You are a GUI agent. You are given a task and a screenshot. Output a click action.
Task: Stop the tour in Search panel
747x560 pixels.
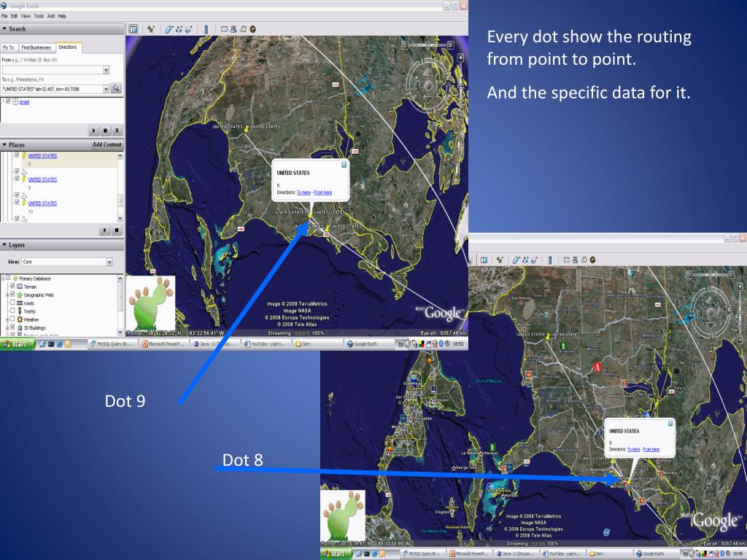pos(105,131)
